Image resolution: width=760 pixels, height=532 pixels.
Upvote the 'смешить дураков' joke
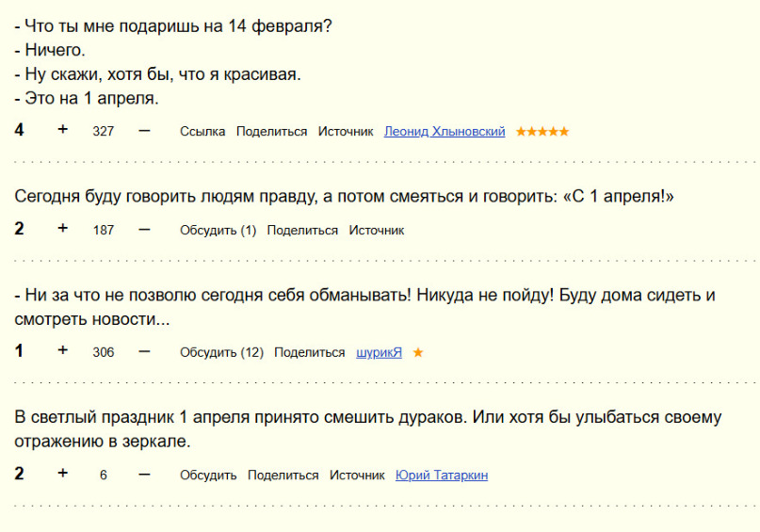63,474
